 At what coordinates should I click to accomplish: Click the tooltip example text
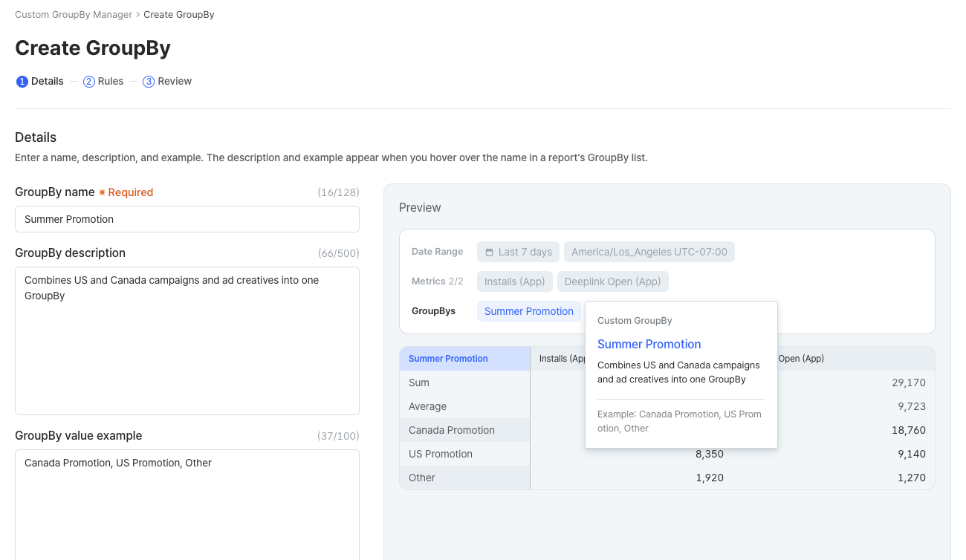(x=679, y=421)
